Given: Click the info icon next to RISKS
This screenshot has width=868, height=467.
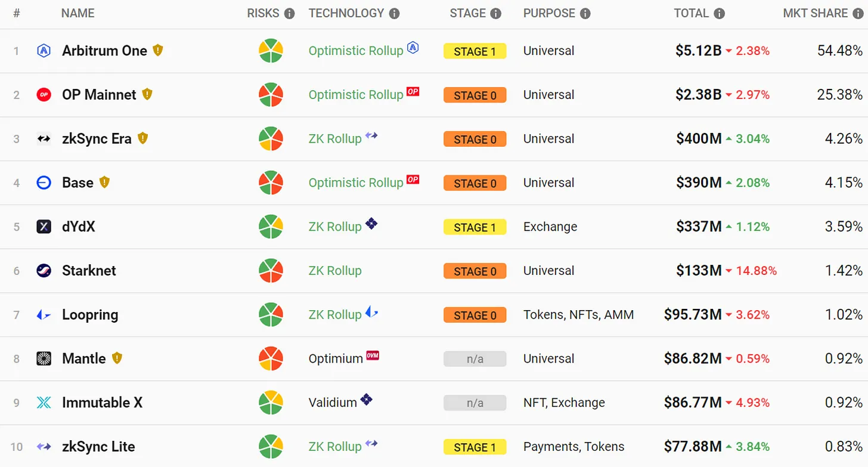Looking at the screenshot, I should click(289, 14).
